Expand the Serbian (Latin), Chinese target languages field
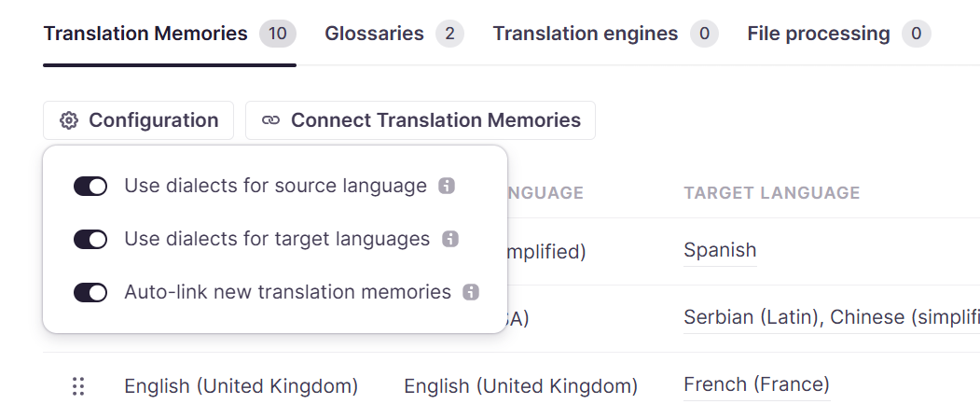Viewport: 980px width, 418px height. (831, 317)
